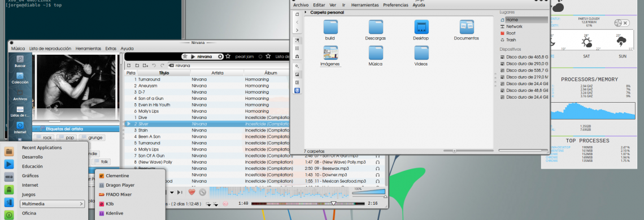Open the Documentos folder
This screenshot has width=644, height=220.
coord(467,30)
